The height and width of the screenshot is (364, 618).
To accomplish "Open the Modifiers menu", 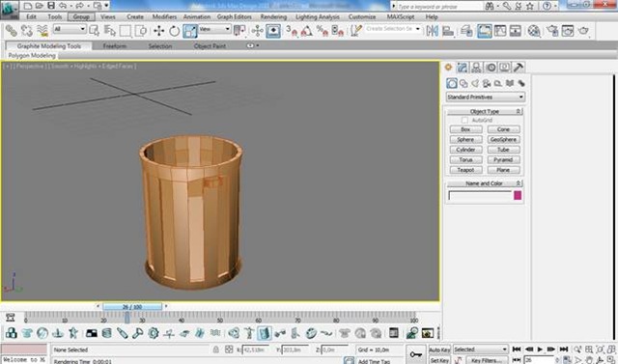I will point(164,17).
